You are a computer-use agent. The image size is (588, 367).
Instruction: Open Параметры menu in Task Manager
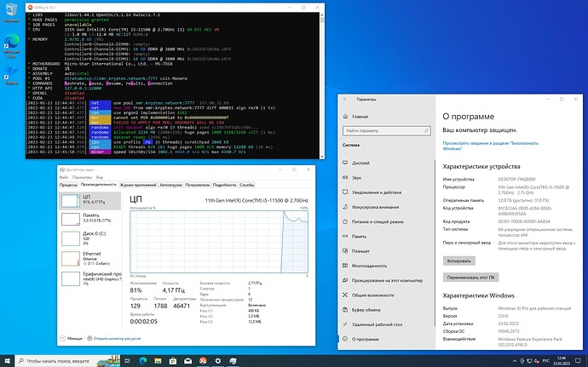point(82,177)
